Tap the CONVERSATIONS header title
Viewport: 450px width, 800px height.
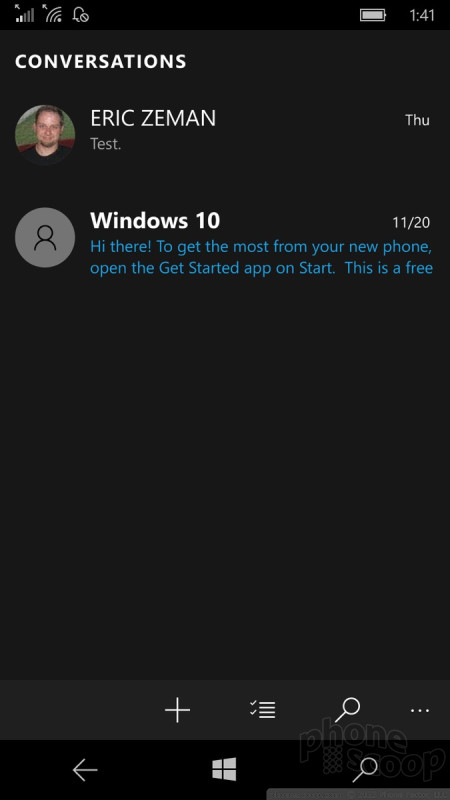(x=101, y=62)
